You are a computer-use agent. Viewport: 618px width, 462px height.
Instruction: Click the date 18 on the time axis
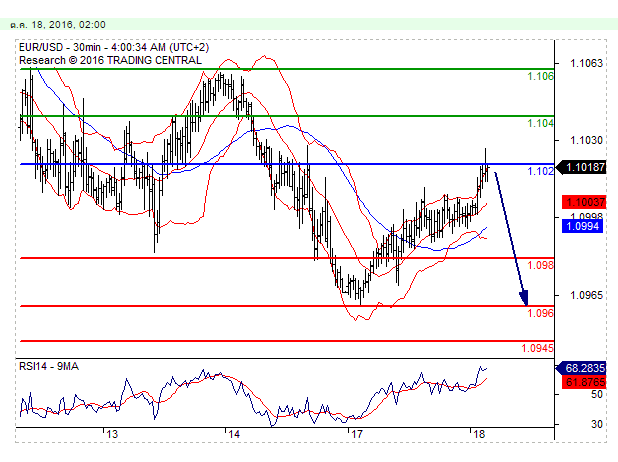pos(476,435)
